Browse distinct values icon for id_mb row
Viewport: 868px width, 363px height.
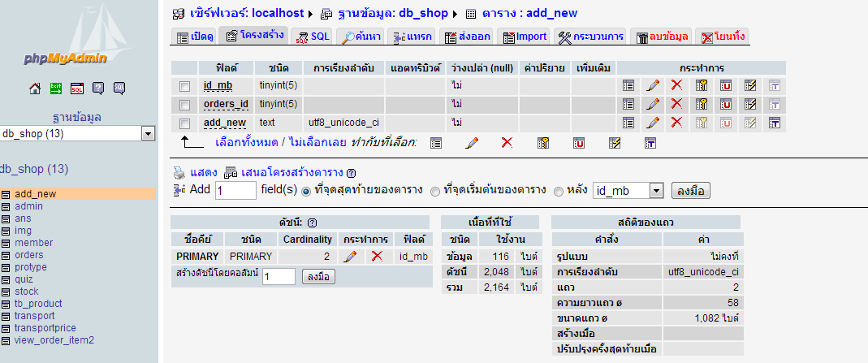628,85
